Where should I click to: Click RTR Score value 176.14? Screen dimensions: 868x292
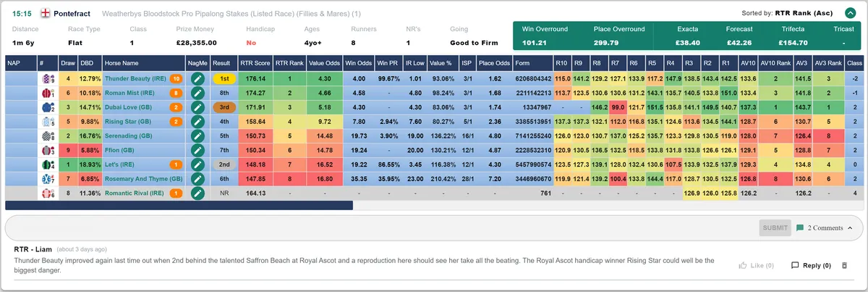[256, 78]
